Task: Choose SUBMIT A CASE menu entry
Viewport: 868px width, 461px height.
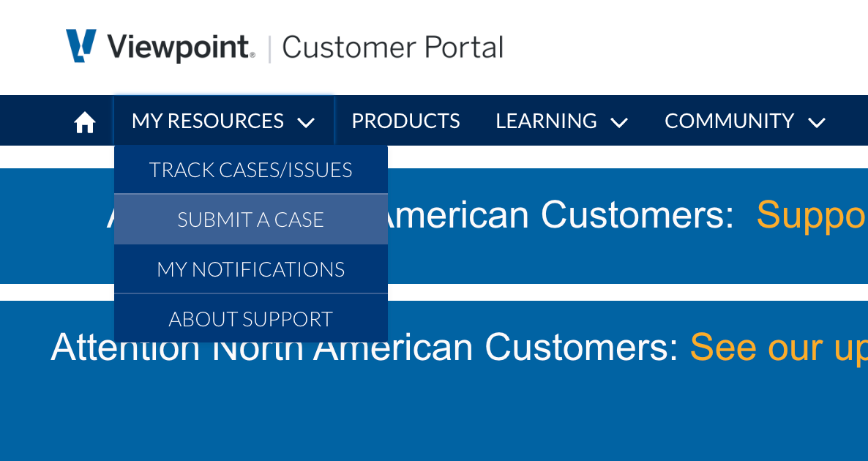Action: click(x=250, y=220)
